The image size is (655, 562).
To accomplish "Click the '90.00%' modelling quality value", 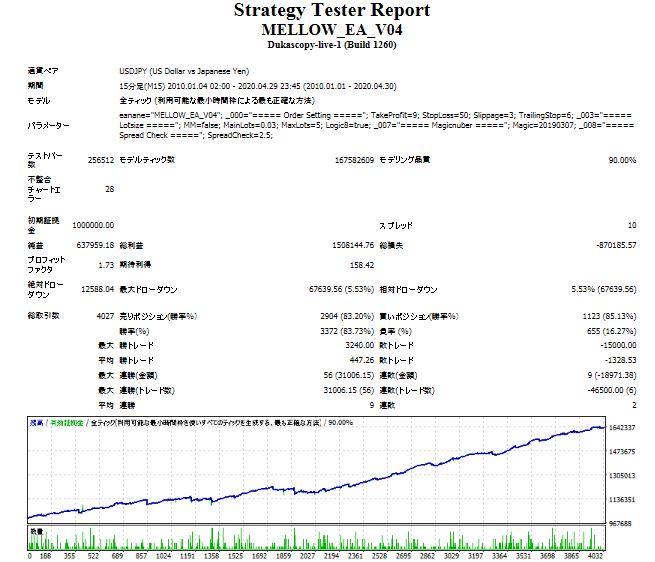I will [622, 160].
